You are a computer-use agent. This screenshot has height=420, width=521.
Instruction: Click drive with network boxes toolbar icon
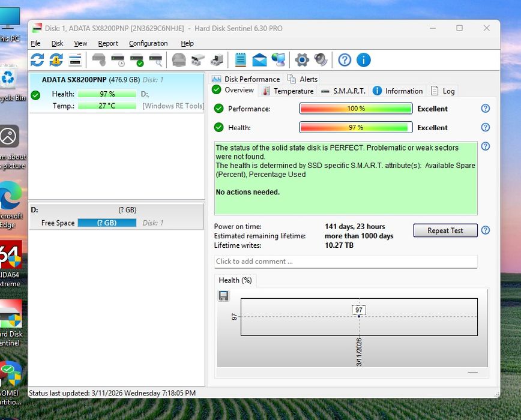pos(197,60)
